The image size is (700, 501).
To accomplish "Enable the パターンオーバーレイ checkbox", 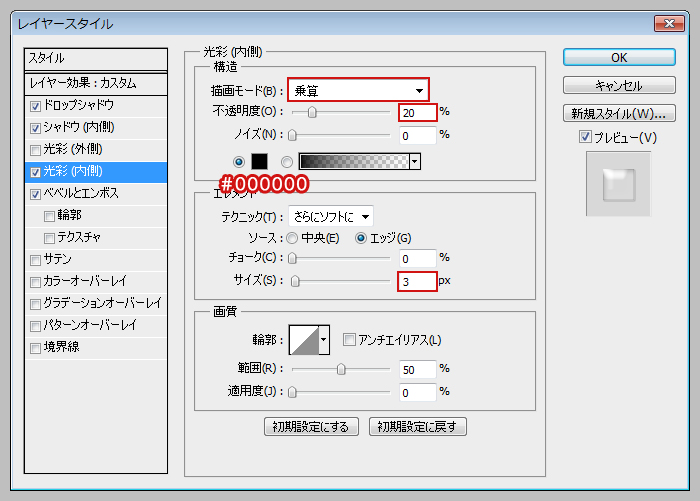I will click(35, 326).
